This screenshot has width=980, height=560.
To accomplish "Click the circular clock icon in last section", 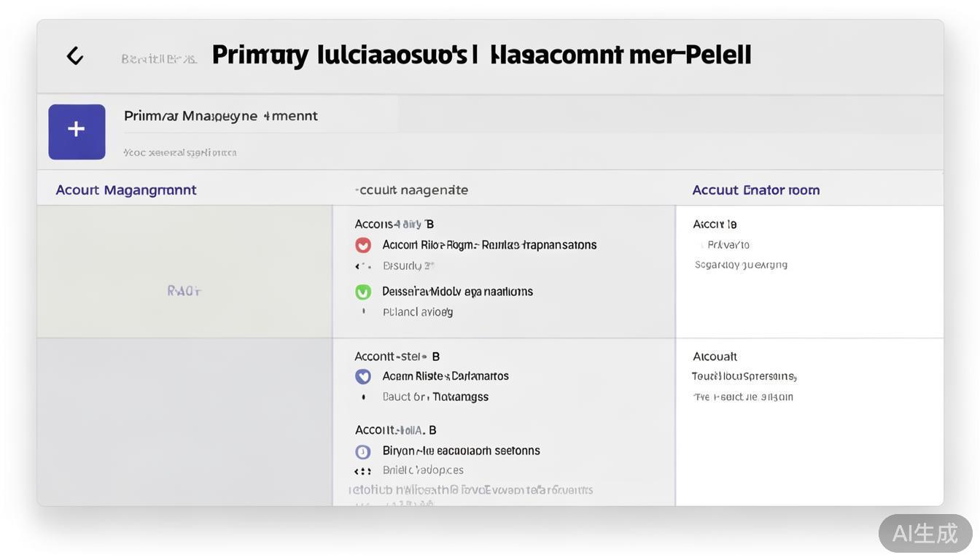I will [x=363, y=451].
